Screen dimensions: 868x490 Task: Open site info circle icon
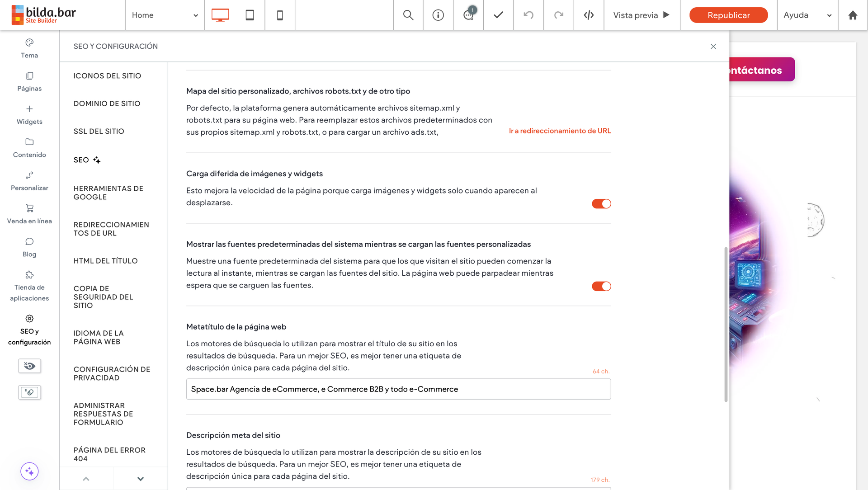[438, 15]
